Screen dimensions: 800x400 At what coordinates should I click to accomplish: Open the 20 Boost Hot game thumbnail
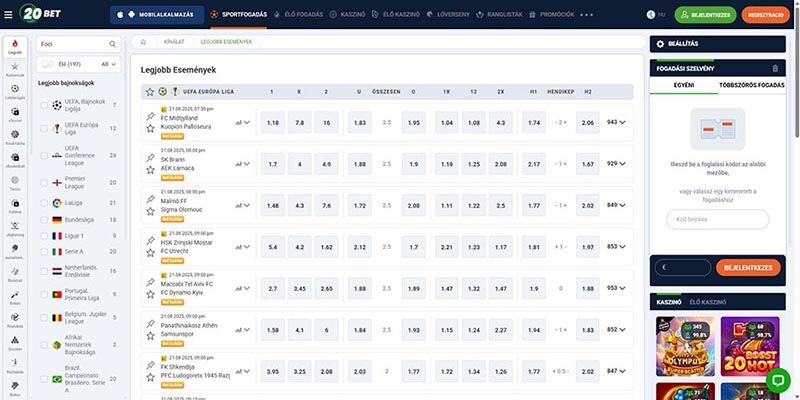click(x=750, y=346)
